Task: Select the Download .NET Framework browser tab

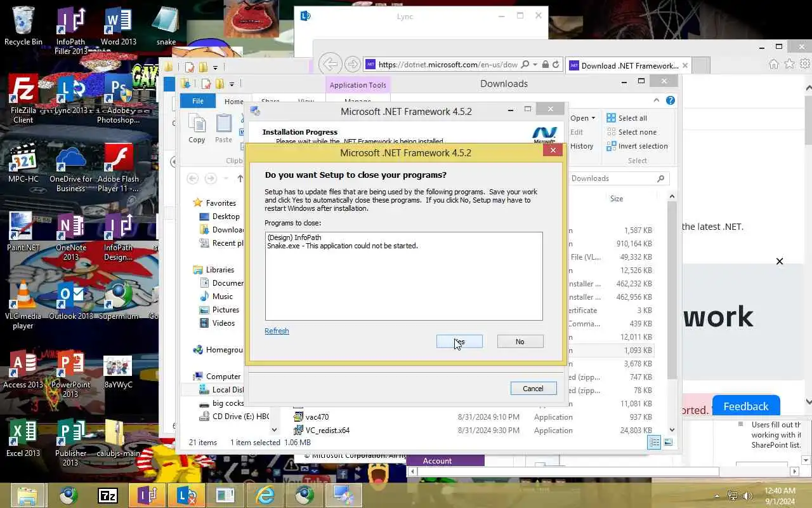Action: (x=628, y=65)
